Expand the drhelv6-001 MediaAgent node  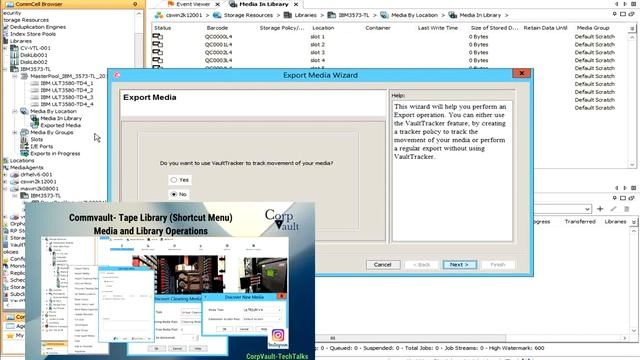pyautogui.click(x=5, y=175)
